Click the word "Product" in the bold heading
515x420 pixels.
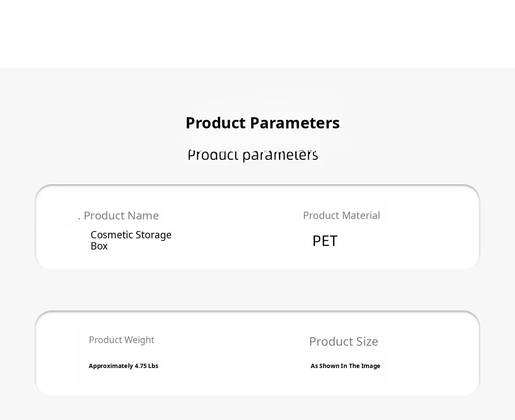[x=215, y=123]
